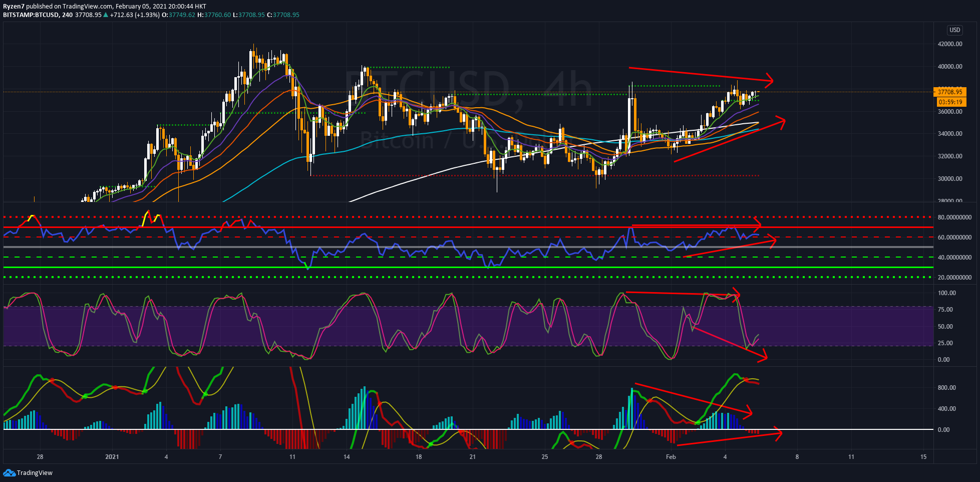Screen dimensions: 980x482
Task: Click the MACD 400.00 scale label
Action: tap(946, 409)
